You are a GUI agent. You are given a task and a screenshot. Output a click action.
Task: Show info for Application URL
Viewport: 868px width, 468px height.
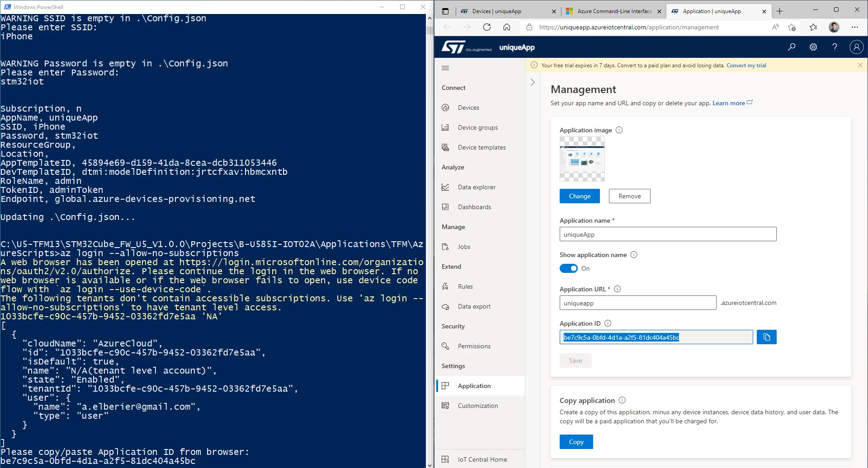tap(618, 289)
